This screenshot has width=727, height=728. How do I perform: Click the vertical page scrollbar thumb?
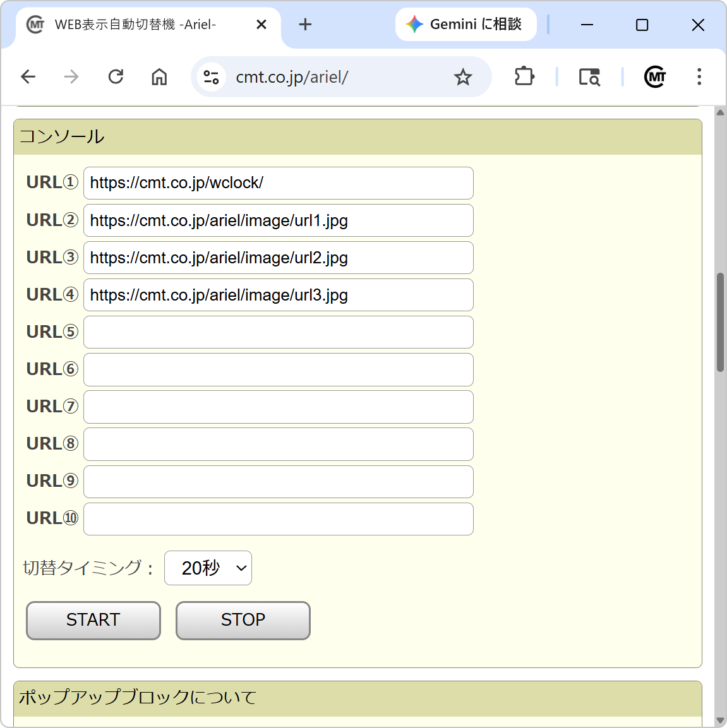[x=720, y=322]
